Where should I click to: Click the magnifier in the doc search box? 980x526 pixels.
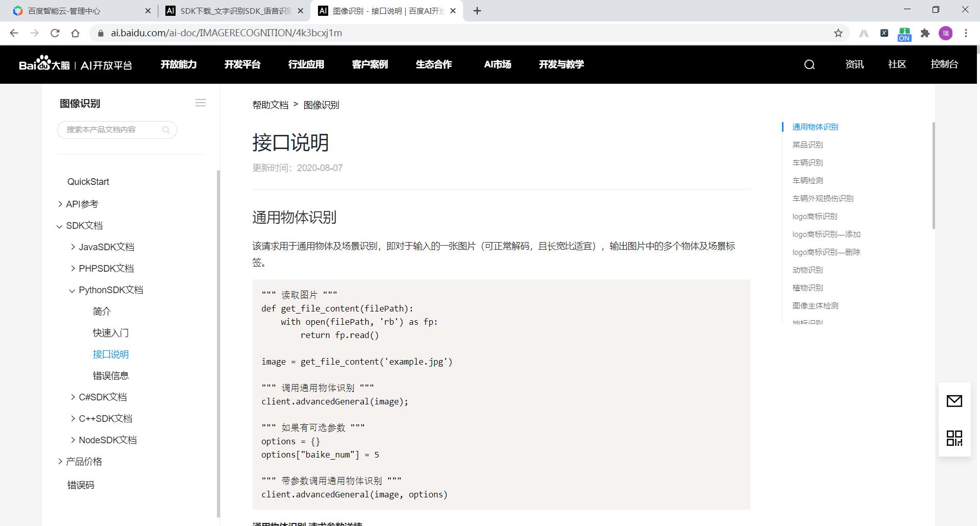tap(166, 130)
